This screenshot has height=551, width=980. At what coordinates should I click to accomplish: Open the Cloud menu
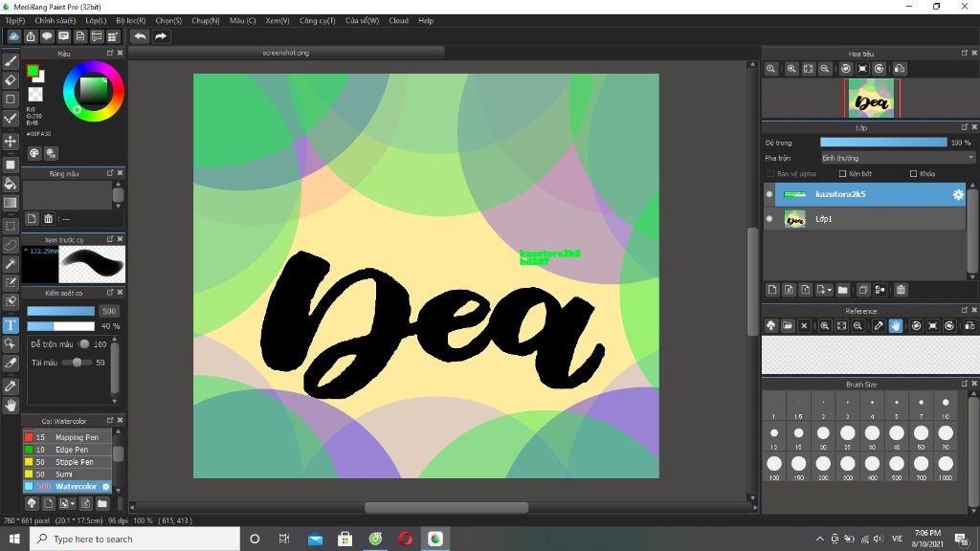coord(398,21)
